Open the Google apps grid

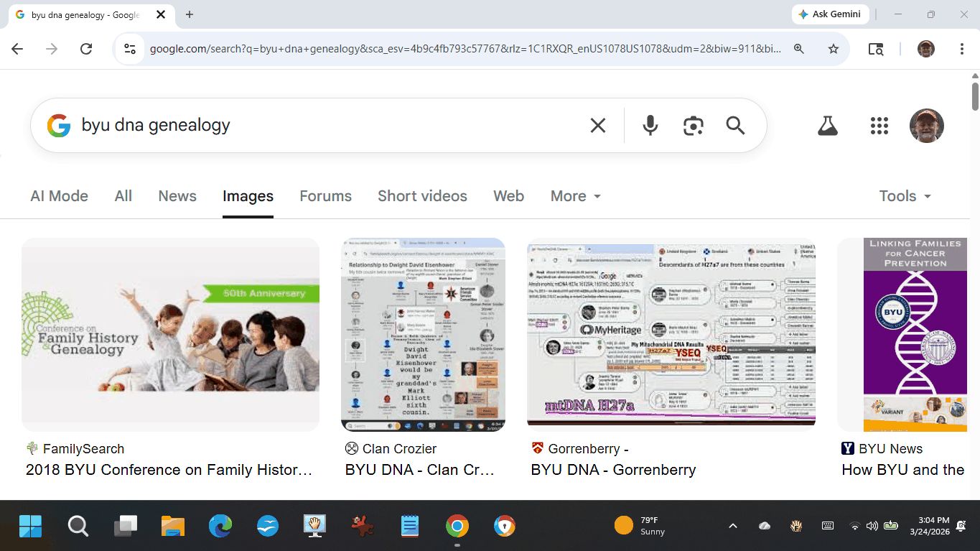[879, 126]
